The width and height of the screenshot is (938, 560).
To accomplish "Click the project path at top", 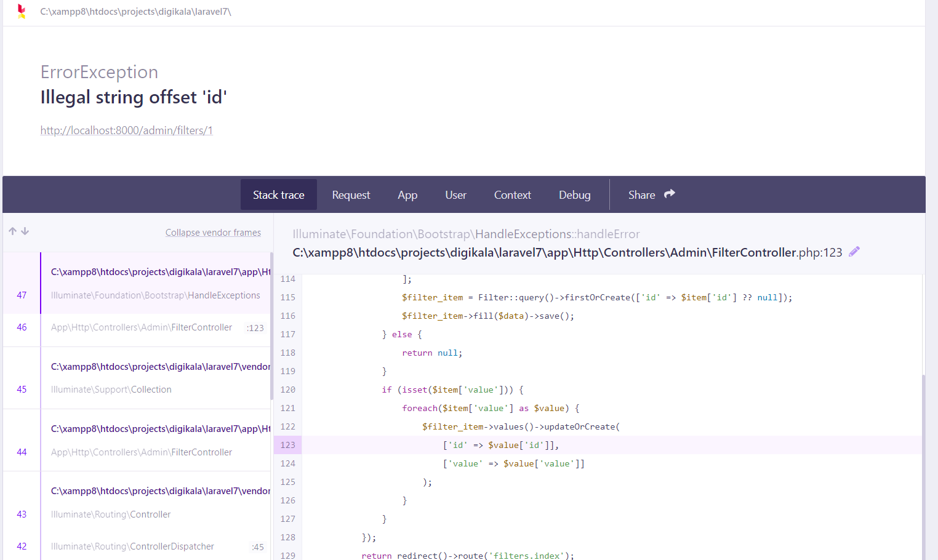I will [135, 12].
